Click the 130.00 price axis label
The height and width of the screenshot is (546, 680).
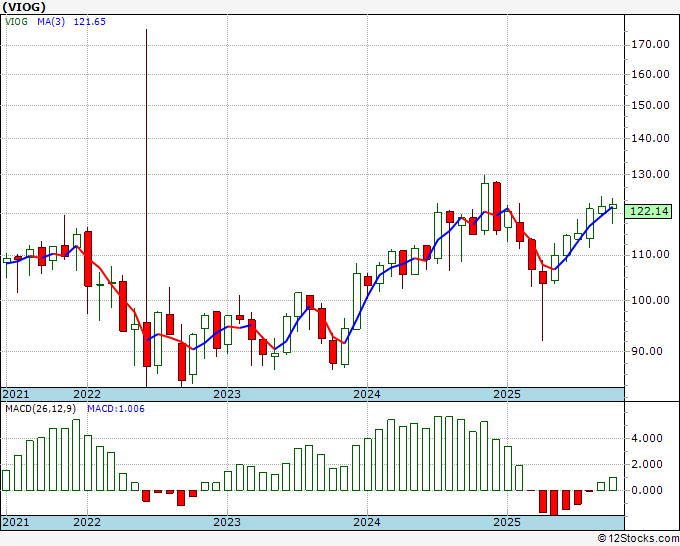pos(649,174)
